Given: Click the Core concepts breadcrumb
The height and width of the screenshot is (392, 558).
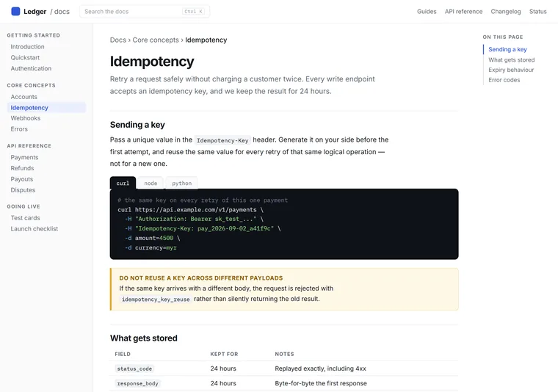Looking at the screenshot, I should click(x=156, y=40).
